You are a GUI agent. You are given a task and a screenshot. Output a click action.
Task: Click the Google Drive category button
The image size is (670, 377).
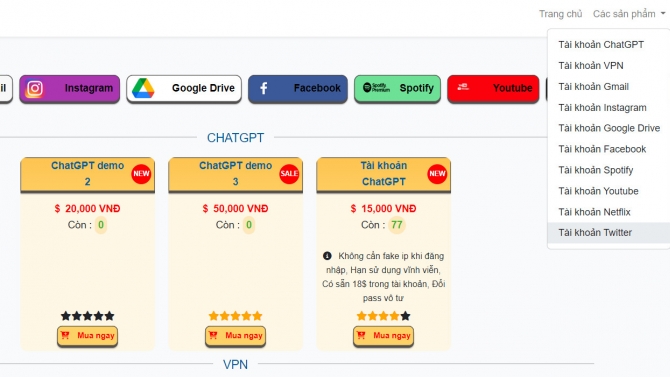[184, 88]
